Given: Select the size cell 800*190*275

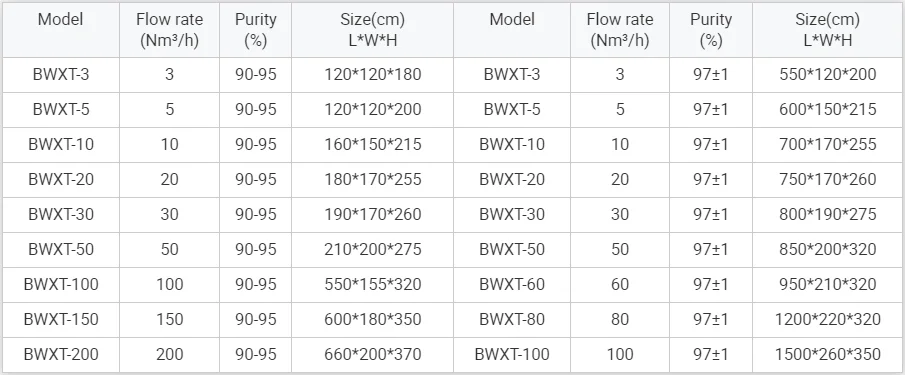Looking at the screenshot, I should tap(828, 214).
